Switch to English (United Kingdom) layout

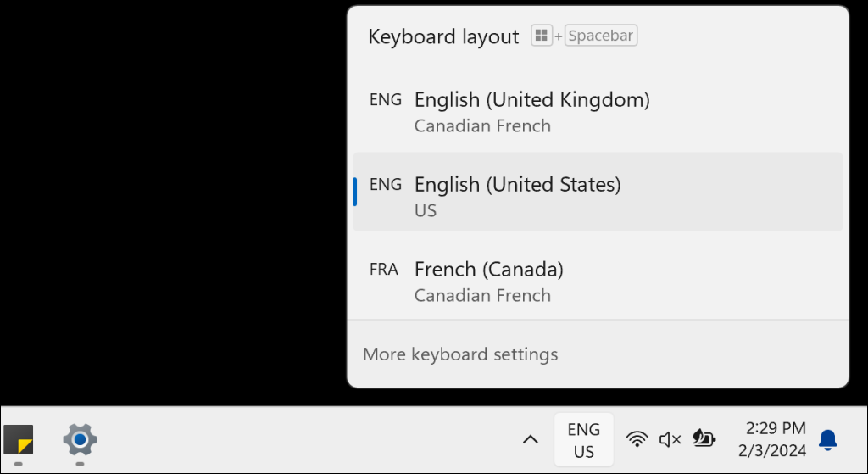pos(598,111)
